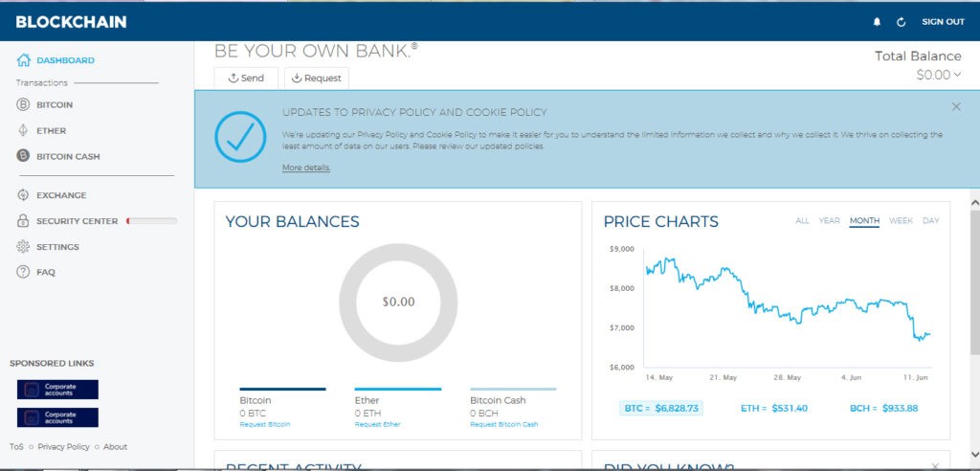Viewport: 980px width, 471px height.
Task: Expand the Total Balance dropdown
Action: click(938, 75)
